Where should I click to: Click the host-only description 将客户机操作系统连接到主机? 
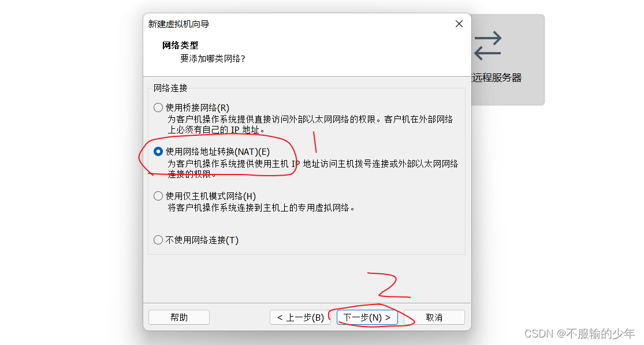point(261,208)
